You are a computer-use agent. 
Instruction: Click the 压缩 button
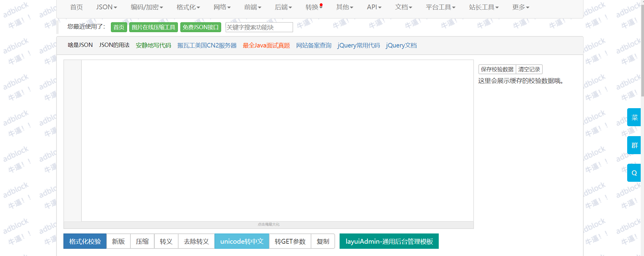click(142, 241)
